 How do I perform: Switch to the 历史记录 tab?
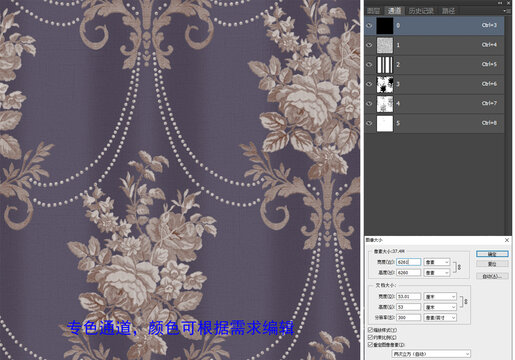pyautogui.click(x=421, y=11)
